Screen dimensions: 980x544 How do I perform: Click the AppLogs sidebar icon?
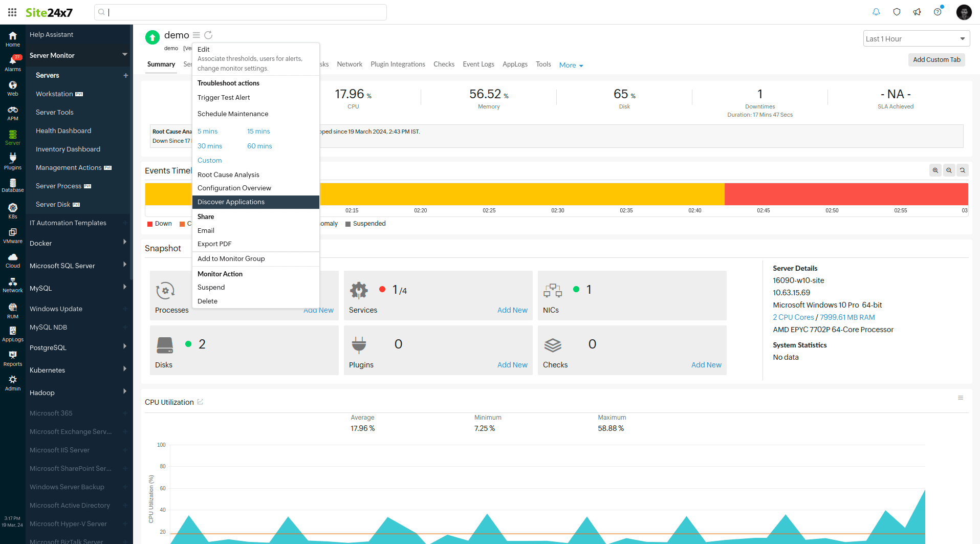tap(13, 333)
